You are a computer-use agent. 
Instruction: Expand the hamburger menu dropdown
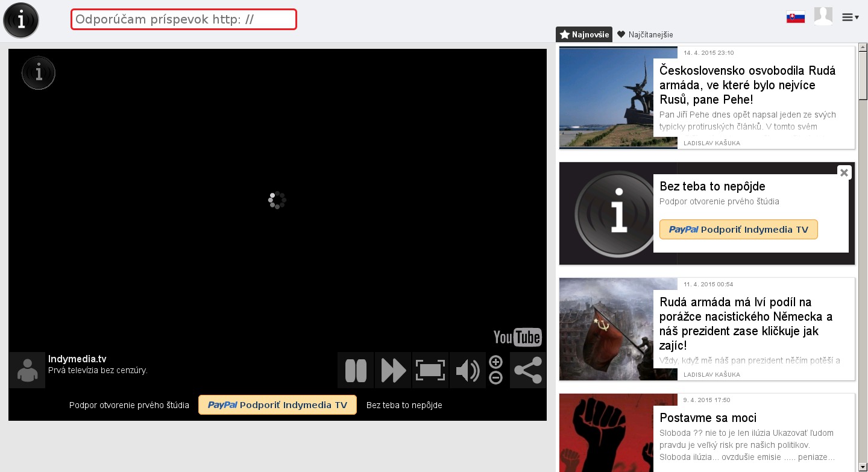point(850,17)
